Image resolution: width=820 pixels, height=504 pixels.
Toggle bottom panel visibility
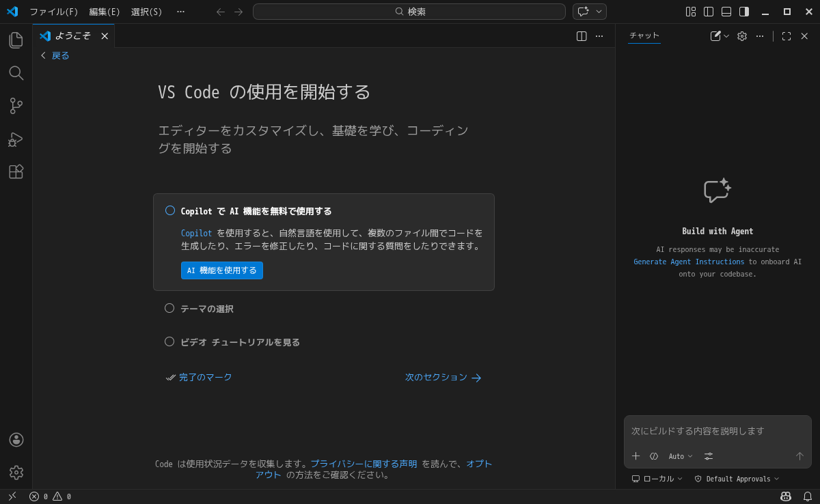pos(726,12)
